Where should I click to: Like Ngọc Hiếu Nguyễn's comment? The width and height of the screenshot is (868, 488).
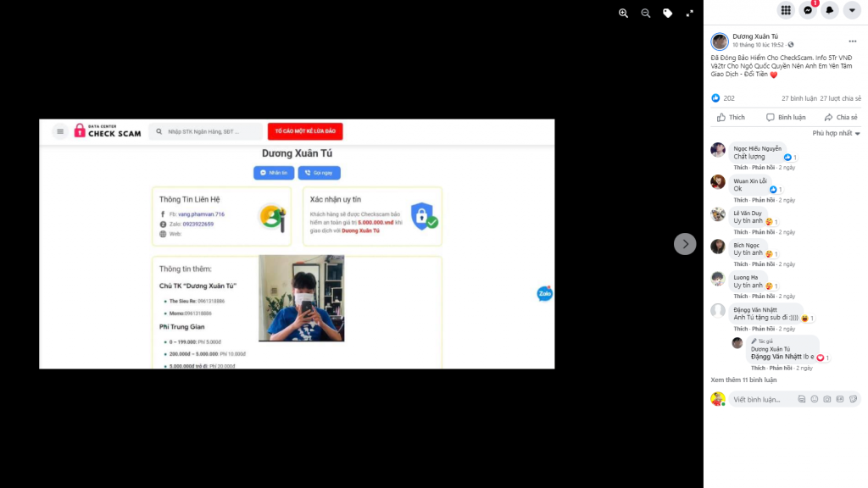(x=740, y=168)
